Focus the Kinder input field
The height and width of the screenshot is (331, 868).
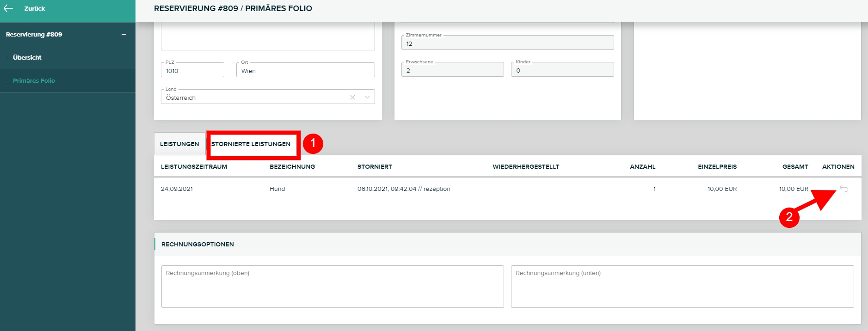point(562,70)
